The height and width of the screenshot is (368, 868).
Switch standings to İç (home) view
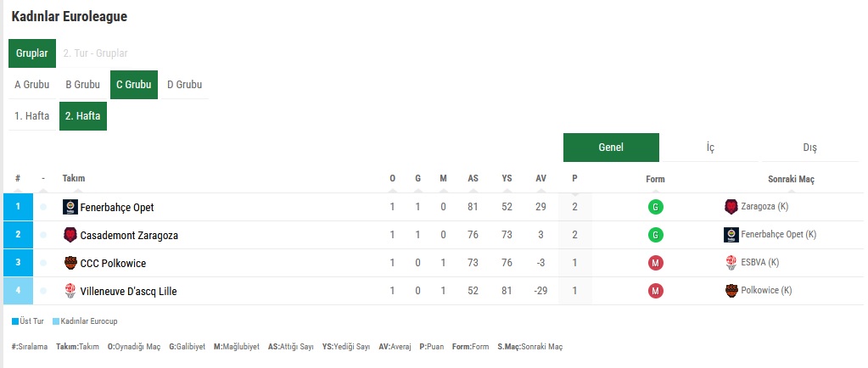(710, 148)
